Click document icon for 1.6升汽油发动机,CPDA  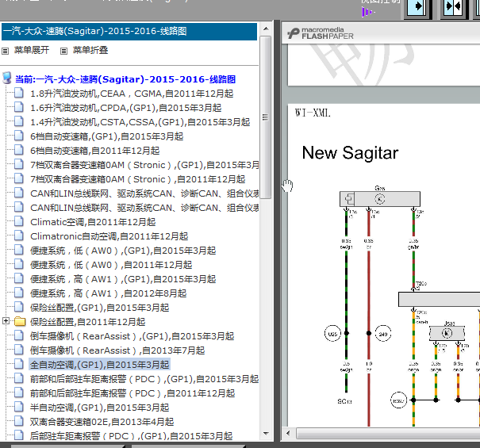tap(19, 107)
